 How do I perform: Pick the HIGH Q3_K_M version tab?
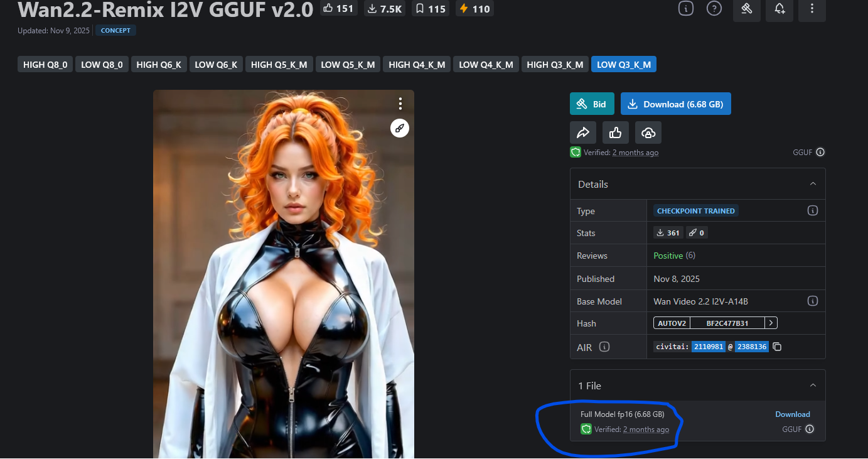coord(555,65)
